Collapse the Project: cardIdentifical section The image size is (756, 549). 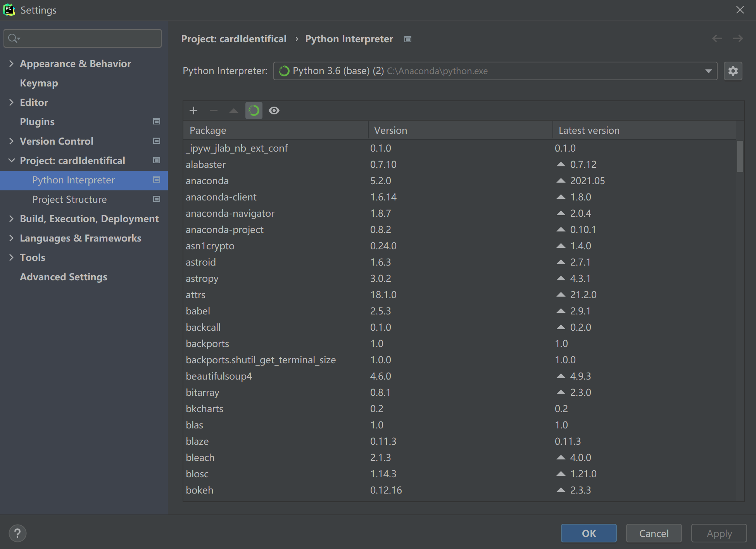tap(11, 161)
